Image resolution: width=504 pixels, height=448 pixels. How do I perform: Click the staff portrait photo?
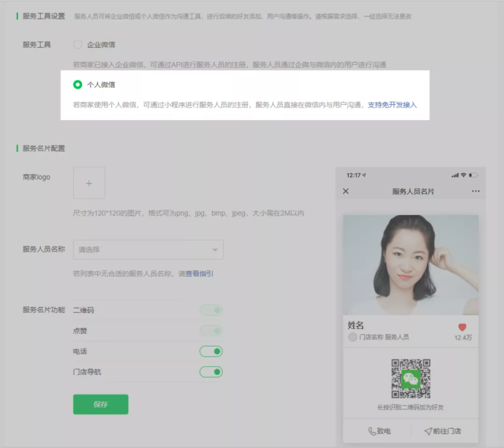point(410,265)
